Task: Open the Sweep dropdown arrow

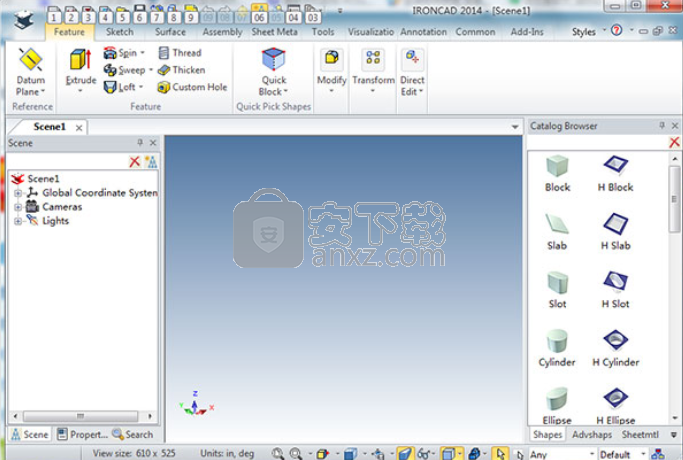Action: pos(151,70)
